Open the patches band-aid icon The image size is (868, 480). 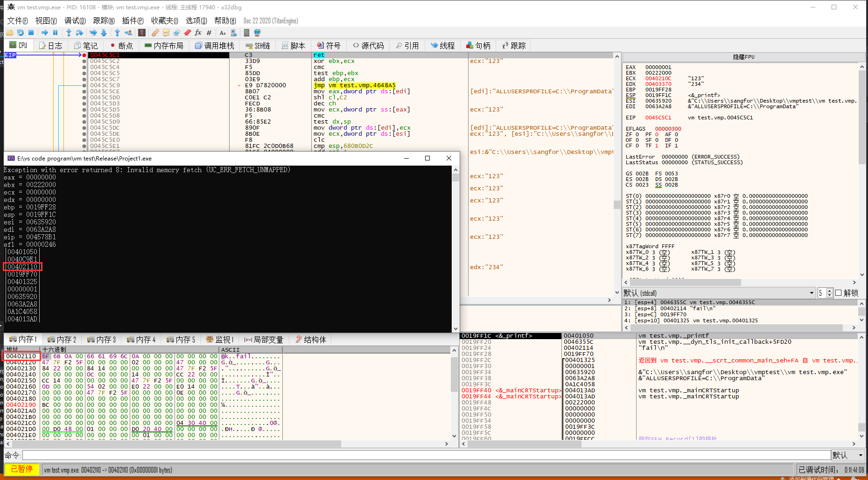[155, 33]
